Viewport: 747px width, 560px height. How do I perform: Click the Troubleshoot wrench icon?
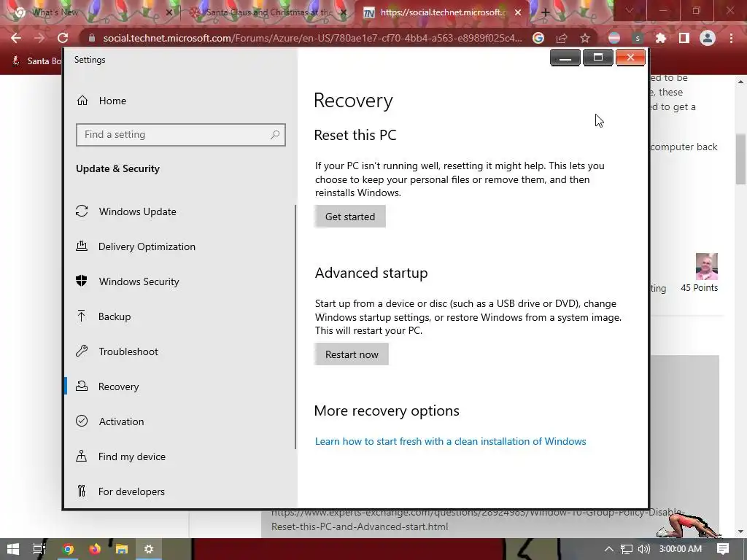82,351
